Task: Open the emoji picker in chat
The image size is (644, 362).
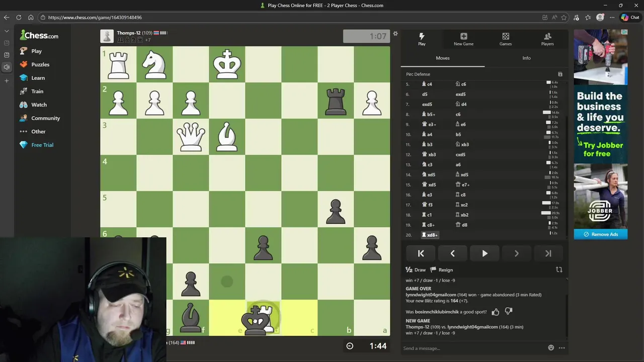Action: tap(551, 347)
